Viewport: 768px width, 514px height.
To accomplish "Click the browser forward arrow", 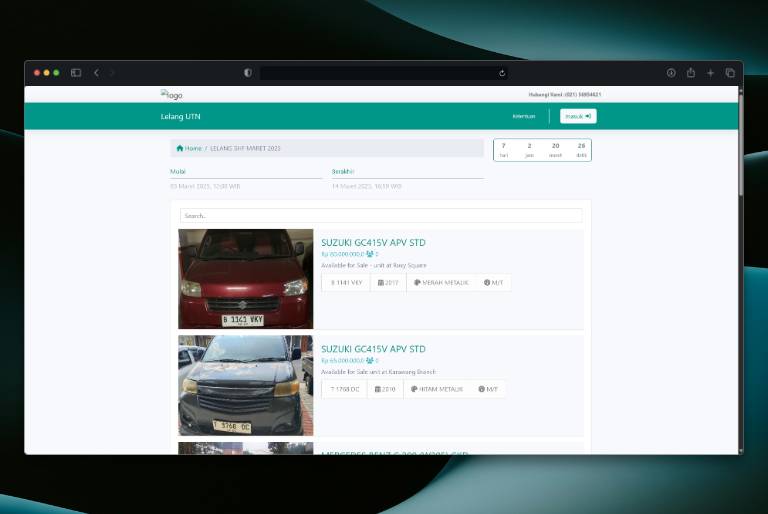I will pos(112,73).
